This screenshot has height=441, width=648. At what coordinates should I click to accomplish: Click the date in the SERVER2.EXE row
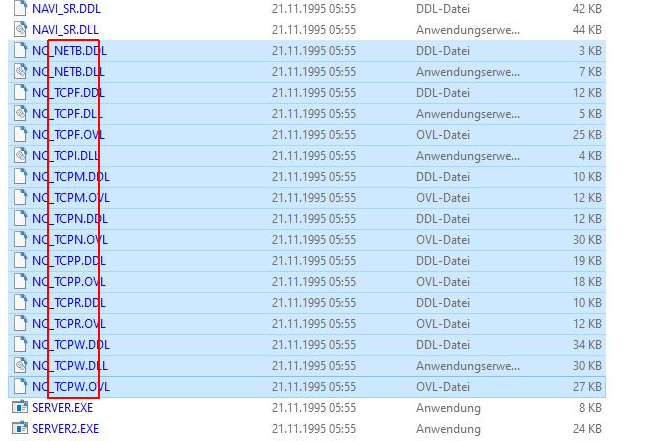coord(314,429)
